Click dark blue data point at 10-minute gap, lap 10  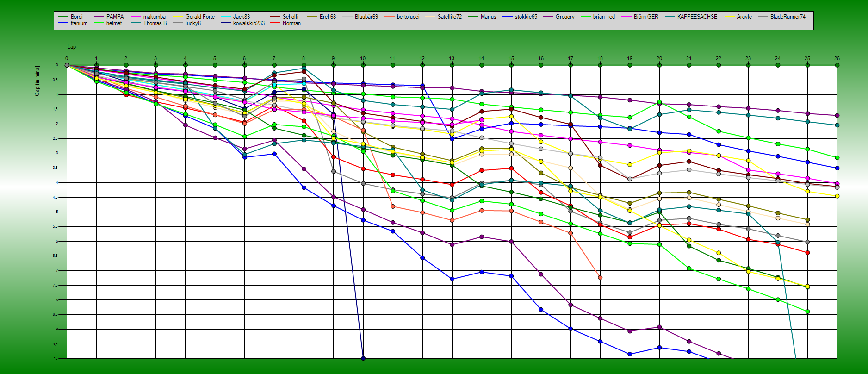[x=363, y=358]
